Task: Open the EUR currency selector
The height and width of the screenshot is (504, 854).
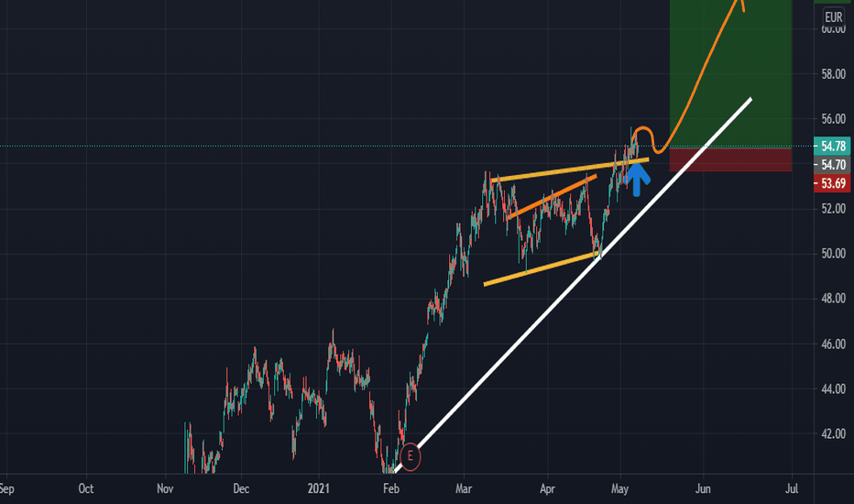Action: click(x=833, y=16)
